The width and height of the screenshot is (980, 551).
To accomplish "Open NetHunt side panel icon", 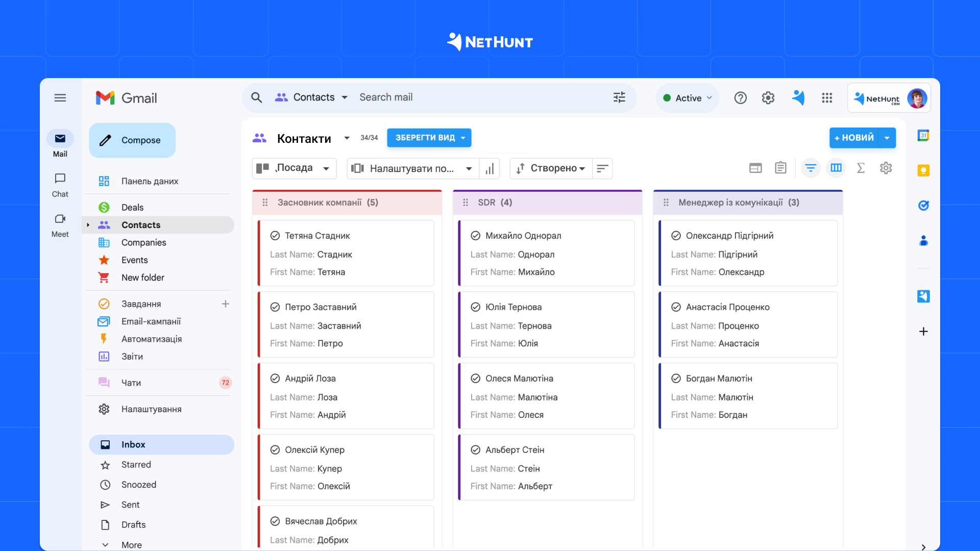I will [923, 296].
